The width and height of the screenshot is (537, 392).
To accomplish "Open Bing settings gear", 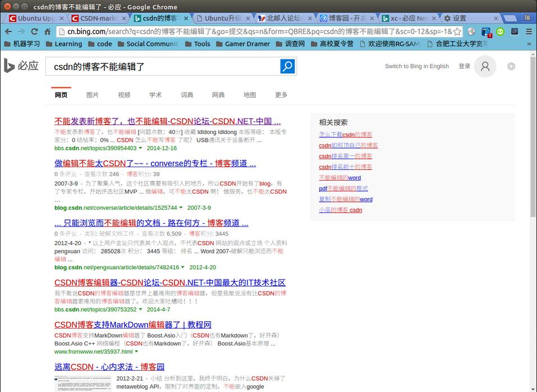I will pos(511,66).
